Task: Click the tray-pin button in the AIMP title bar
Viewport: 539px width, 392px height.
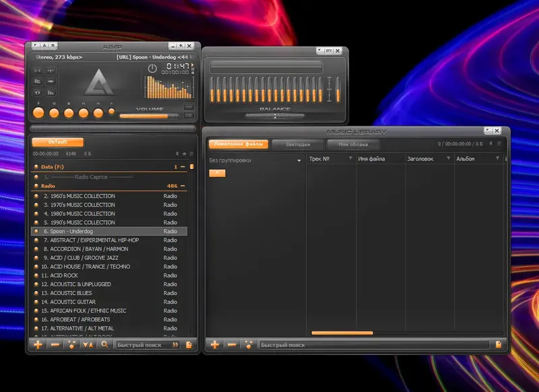Action: coord(181,46)
